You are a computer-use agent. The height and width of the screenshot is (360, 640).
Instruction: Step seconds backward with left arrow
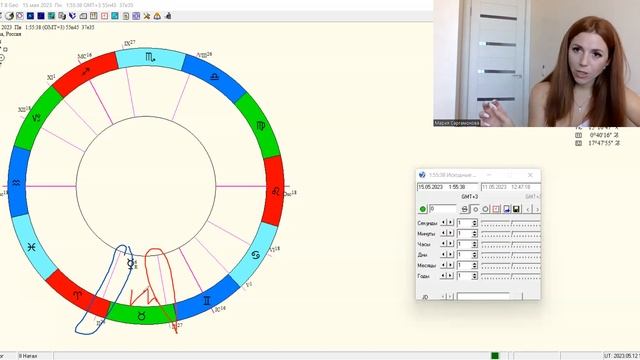(x=443, y=222)
